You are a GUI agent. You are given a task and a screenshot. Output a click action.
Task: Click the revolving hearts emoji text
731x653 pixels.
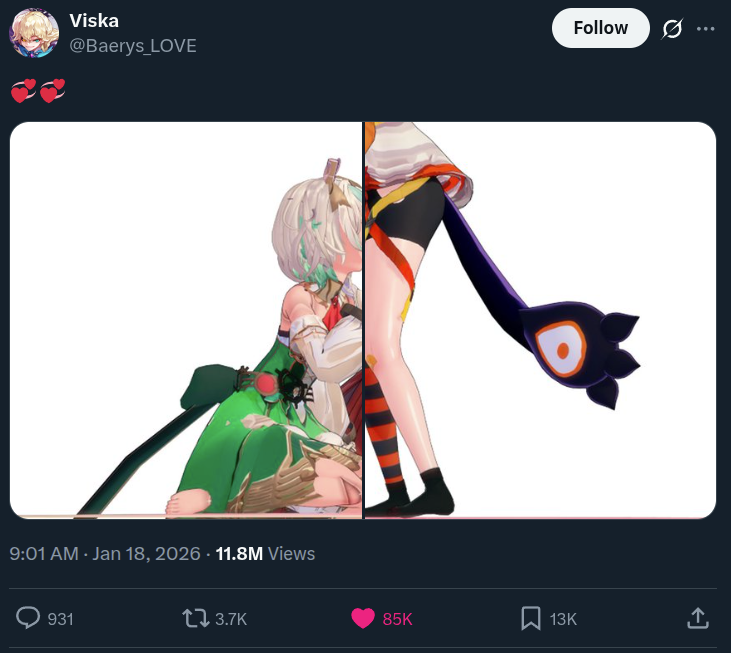click(x=38, y=90)
